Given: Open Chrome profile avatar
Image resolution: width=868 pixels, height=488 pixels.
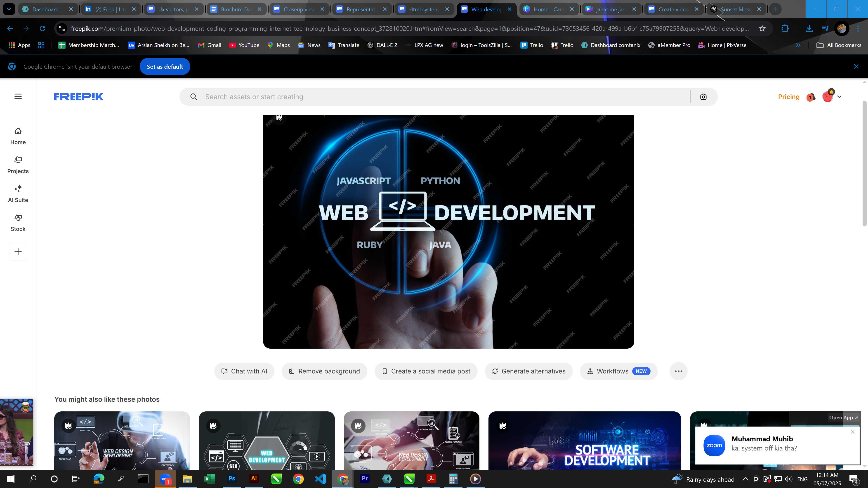Looking at the screenshot, I should pyautogui.click(x=841, y=29).
